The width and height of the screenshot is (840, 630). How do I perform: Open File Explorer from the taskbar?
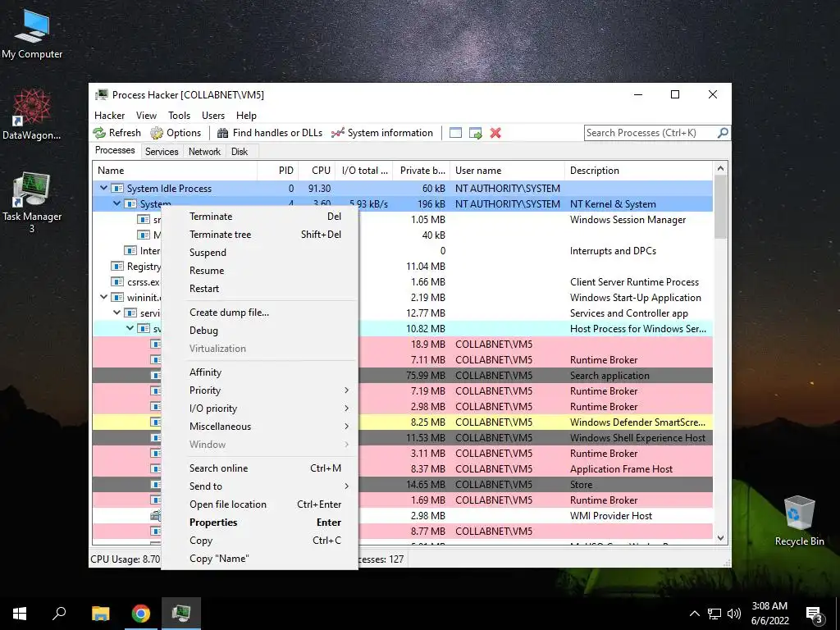[x=101, y=614]
